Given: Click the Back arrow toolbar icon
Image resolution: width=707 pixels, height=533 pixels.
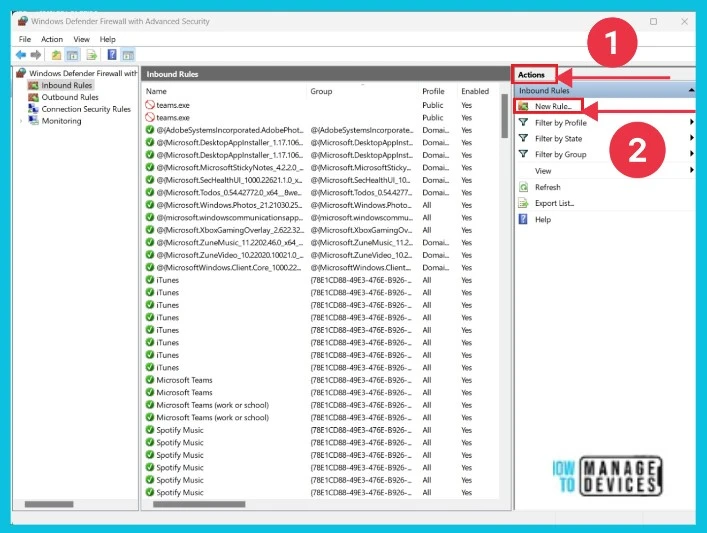Looking at the screenshot, I should coord(21,55).
